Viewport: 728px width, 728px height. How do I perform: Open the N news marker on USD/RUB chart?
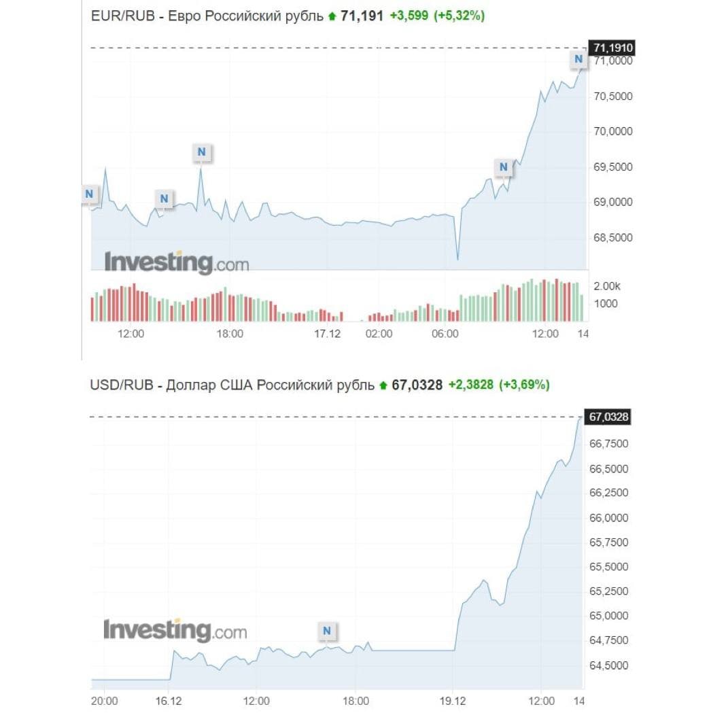point(327,631)
